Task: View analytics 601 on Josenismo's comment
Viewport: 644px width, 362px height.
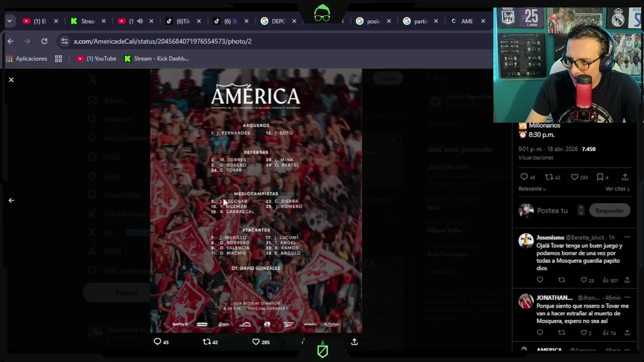Action: (x=610, y=280)
